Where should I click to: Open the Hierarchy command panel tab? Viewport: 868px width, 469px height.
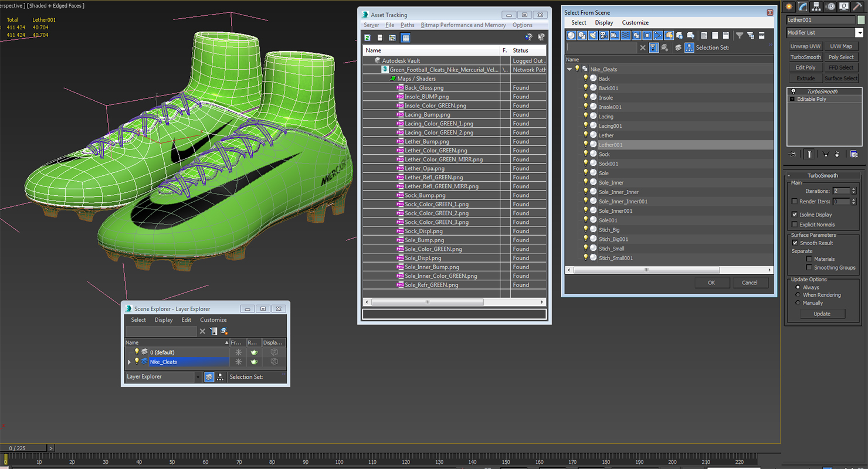816,6
